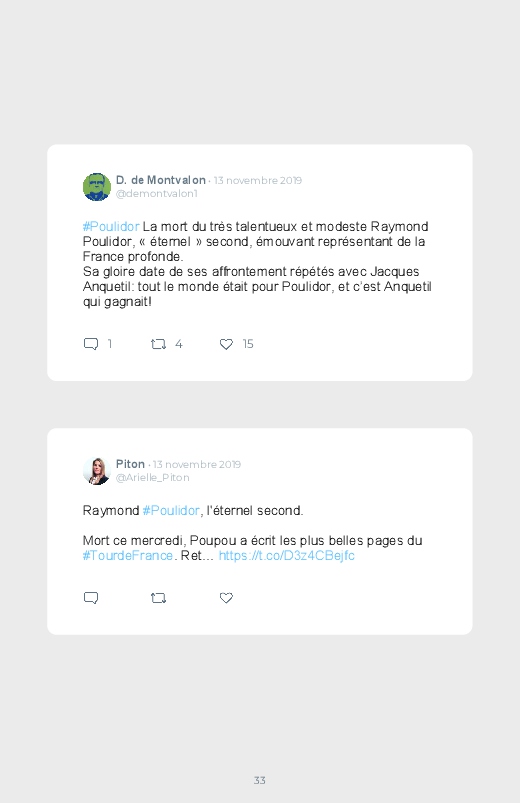Click #Poulidor hashtag in Piton tweet
Image resolution: width=520 pixels, height=803 pixels.
pos(171,511)
